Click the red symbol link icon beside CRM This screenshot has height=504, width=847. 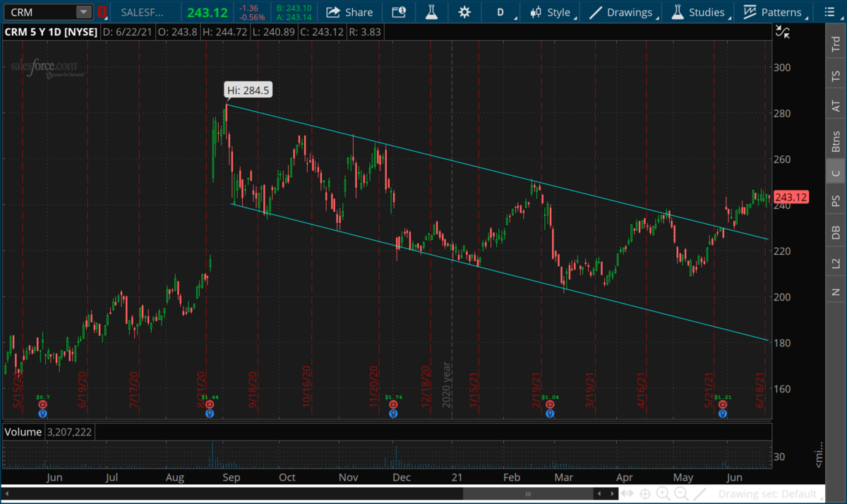(x=103, y=12)
